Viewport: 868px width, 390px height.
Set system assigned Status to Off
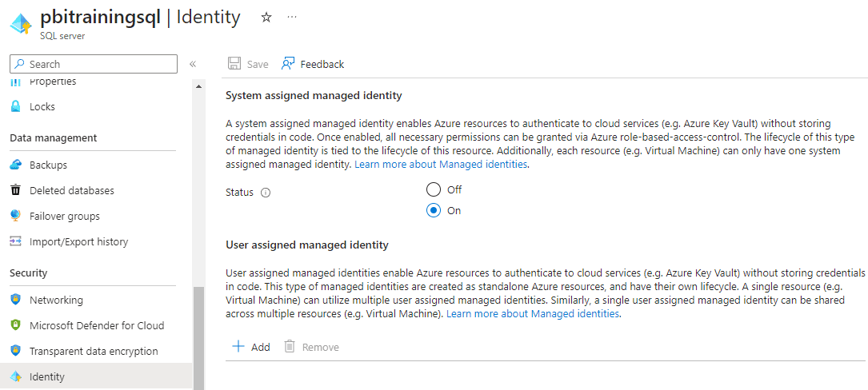tap(434, 189)
